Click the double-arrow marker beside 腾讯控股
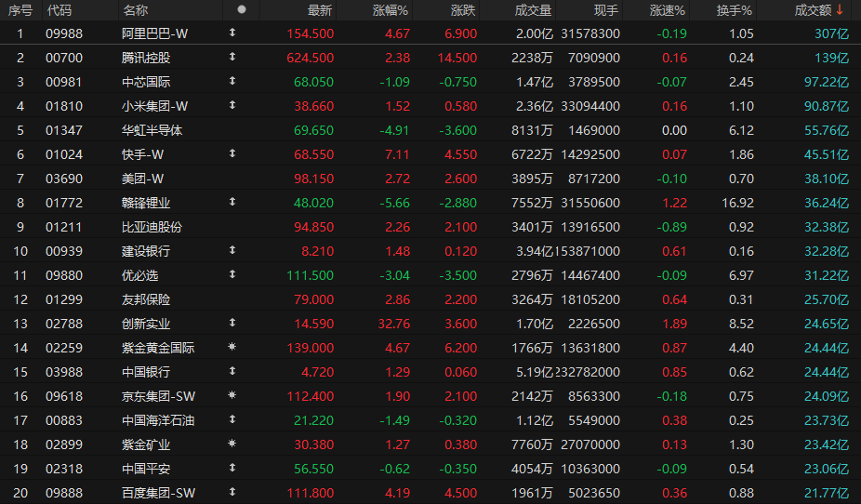The height and width of the screenshot is (504, 861). point(232,58)
